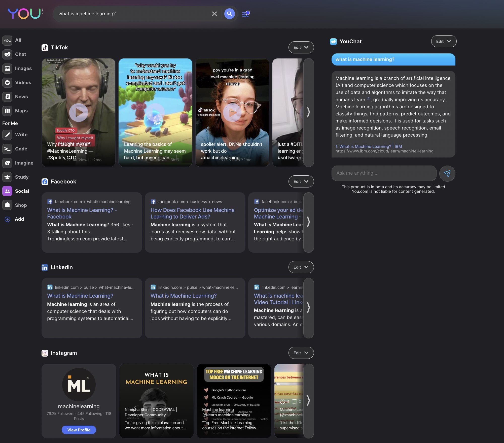The height and width of the screenshot is (443, 504).
Task: Click the Social people icon
Action: (7, 191)
